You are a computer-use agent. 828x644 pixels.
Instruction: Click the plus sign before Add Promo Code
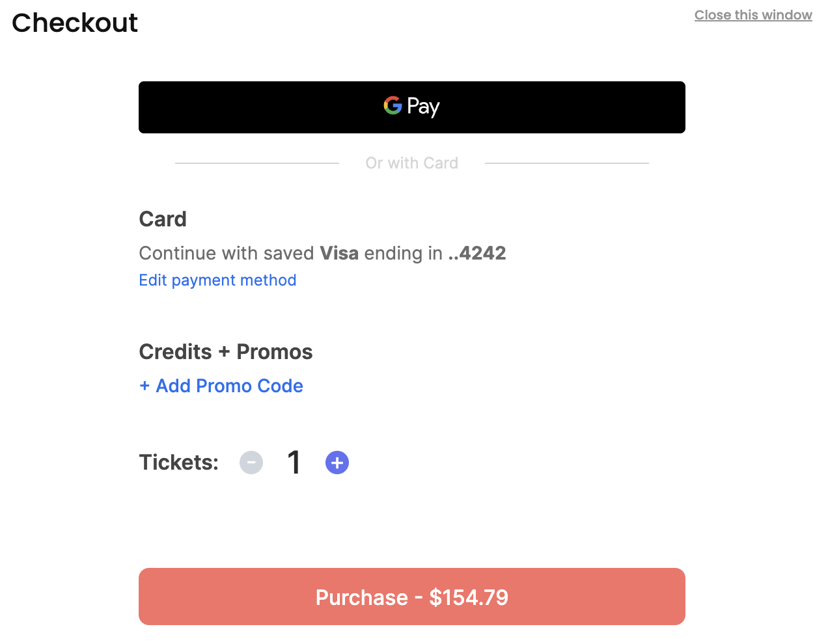[x=145, y=386]
